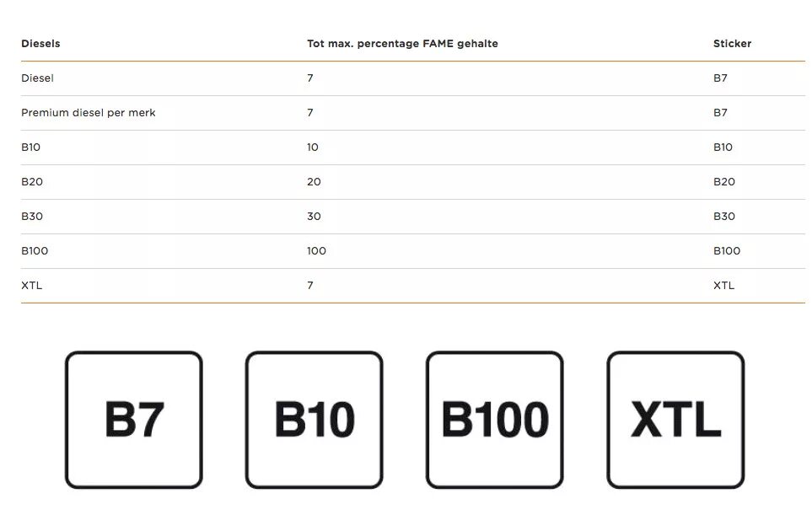The image size is (812, 515).
Task: Click the B30 row label in Diesels column
Action: 32,217
